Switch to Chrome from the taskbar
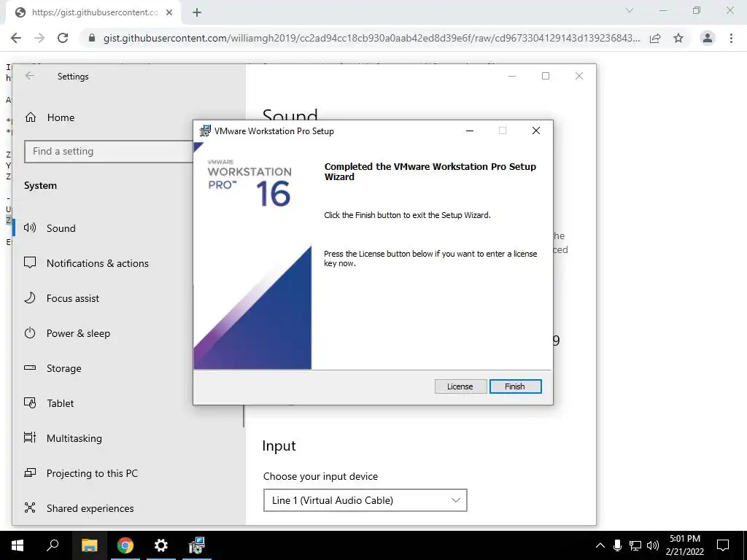Viewport: 747px width, 560px height. [125, 545]
